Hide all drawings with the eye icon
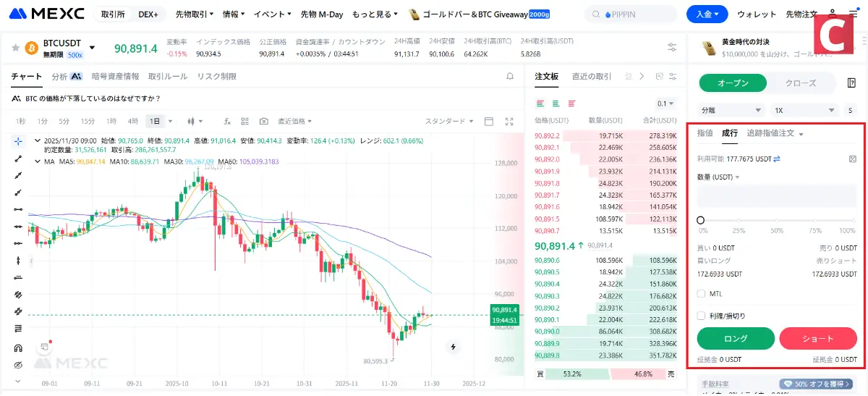 click(x=18, y=364)
